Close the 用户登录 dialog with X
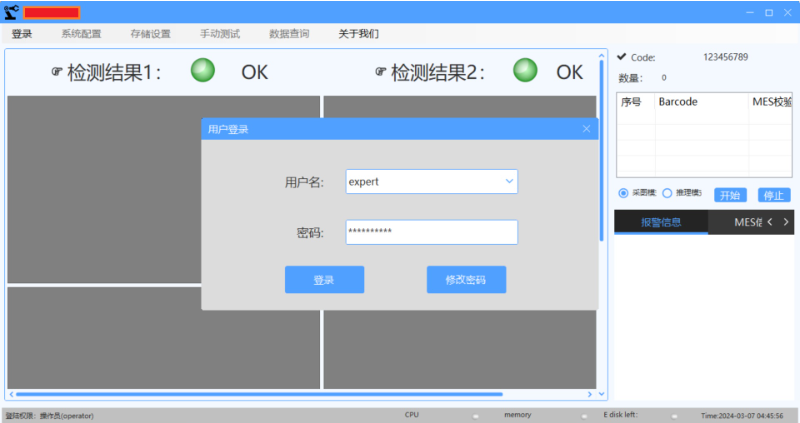800x423 pixels. click(587, 129)
